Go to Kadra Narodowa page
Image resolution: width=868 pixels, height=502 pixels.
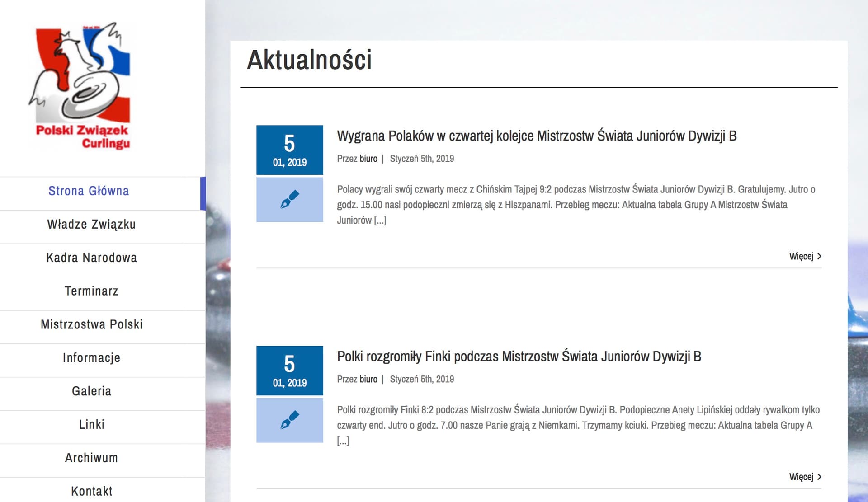[x=91, y=258]
